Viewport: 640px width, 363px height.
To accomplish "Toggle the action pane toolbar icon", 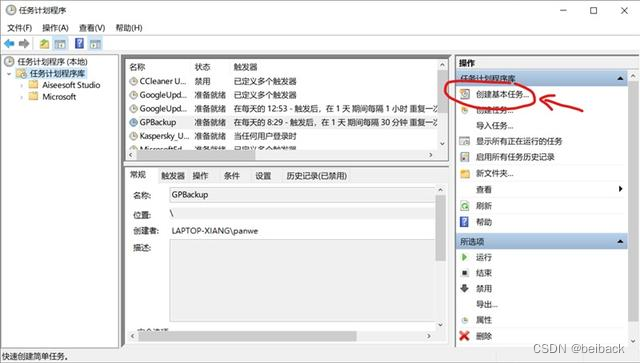I will click(95, 43).
